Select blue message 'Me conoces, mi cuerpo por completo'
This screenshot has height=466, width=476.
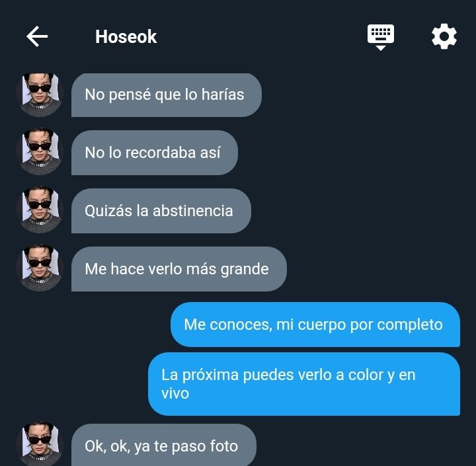click(315, 325)
